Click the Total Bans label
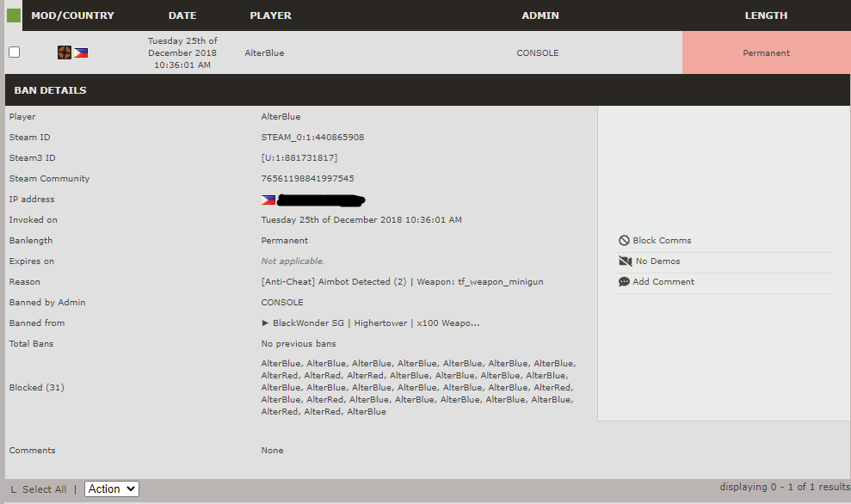The width and height of the screenshot is (851, 504). [32, 343]
